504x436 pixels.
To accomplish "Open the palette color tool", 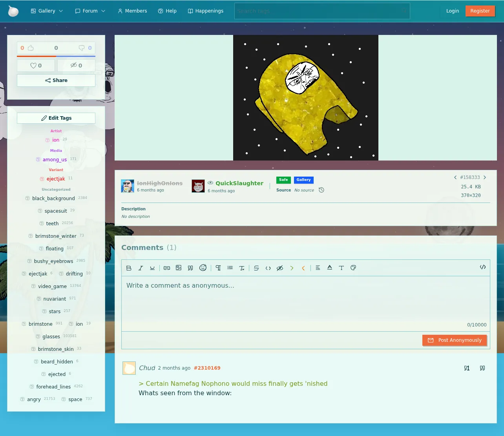I will (x=353, y=268).
